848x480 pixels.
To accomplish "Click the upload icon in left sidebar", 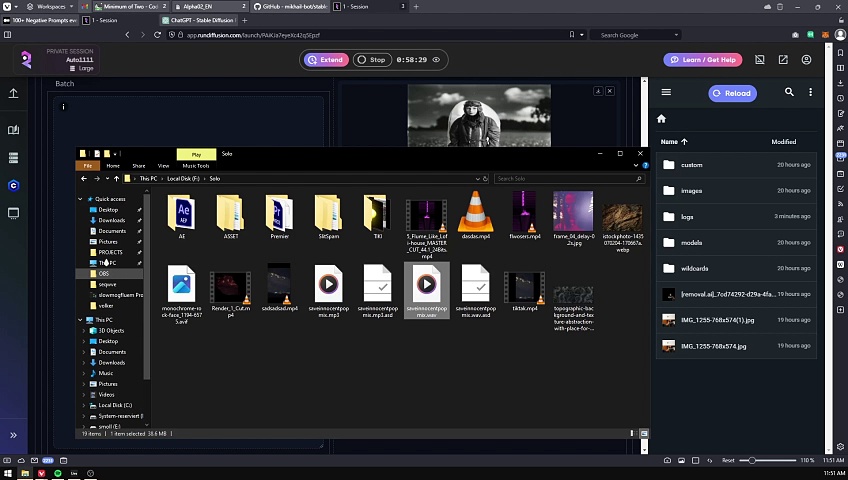I will click(x=13, y=93).
